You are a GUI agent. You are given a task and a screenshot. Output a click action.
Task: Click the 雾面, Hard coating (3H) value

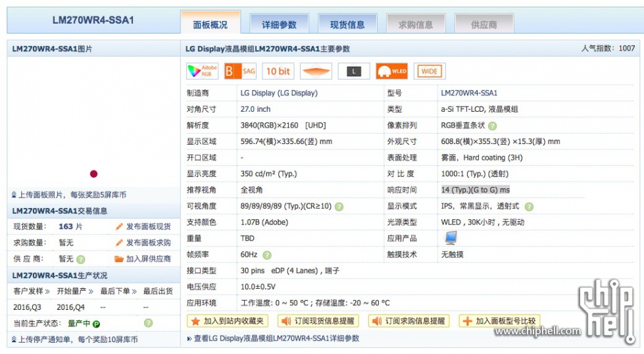[x=482, y=158]
